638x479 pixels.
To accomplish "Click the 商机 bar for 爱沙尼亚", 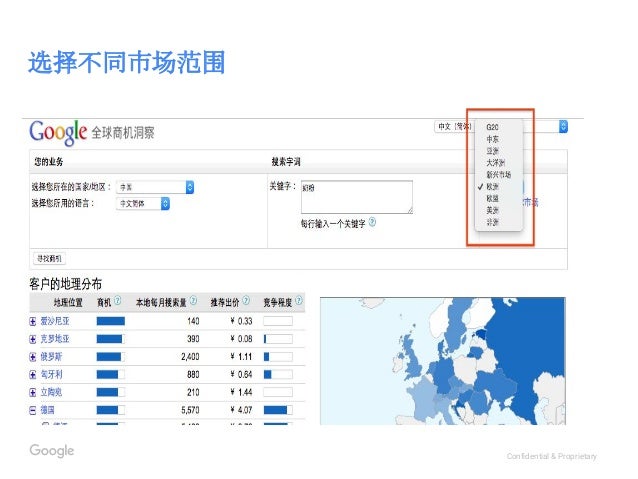I will click(x=111, y=321).
